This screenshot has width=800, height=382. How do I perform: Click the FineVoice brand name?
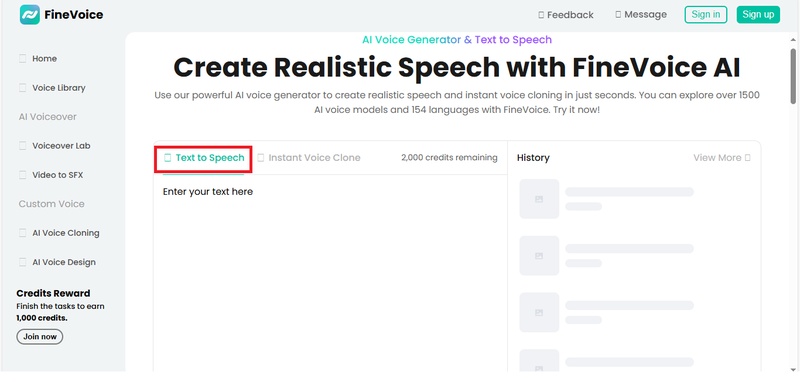[x=73, y=15]
